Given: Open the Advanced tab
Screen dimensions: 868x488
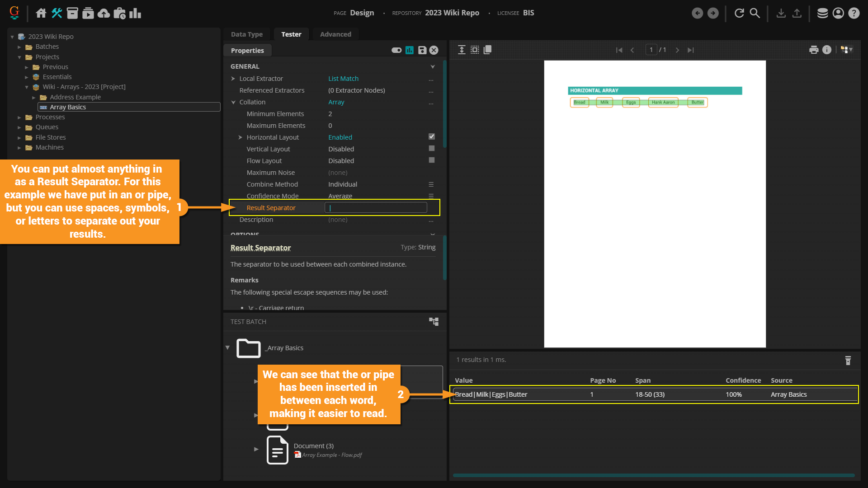Looking at the screenshot, I should pyautogui.click(x=335, y=34).
